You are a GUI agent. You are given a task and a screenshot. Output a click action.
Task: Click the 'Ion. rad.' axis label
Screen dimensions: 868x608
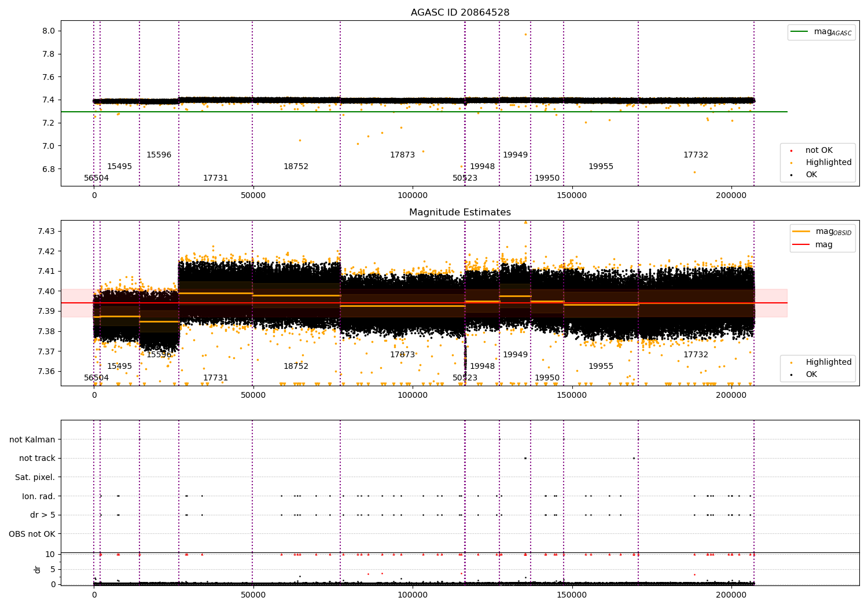[x=39, y=497]
